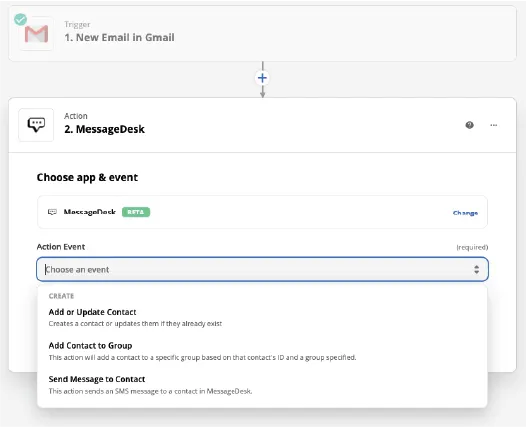
Task: Click the BETA badge next to MessageDesk
Action: [136, 212]
